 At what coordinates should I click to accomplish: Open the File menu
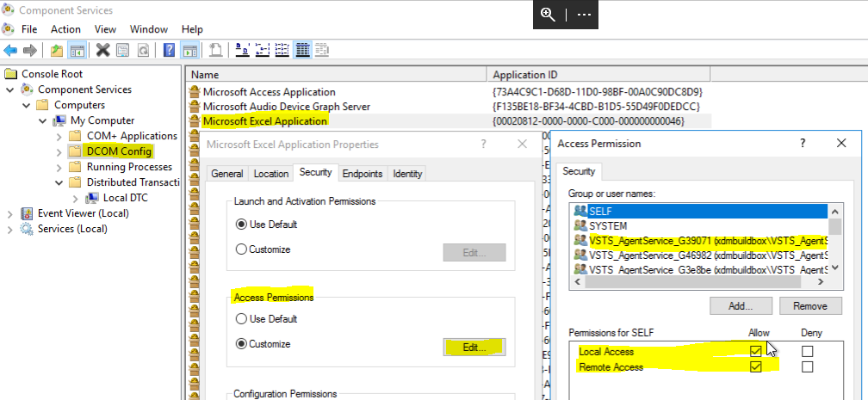(x=28, y=29)
